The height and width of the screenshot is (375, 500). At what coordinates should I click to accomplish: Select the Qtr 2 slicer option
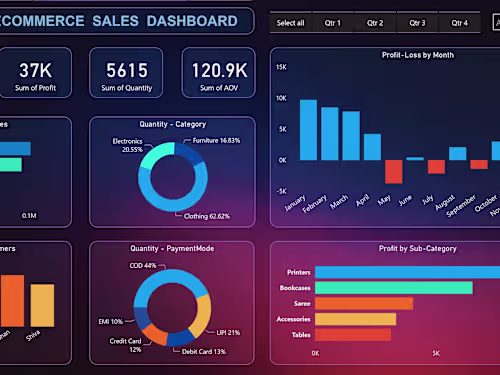(x=375, y=23)
